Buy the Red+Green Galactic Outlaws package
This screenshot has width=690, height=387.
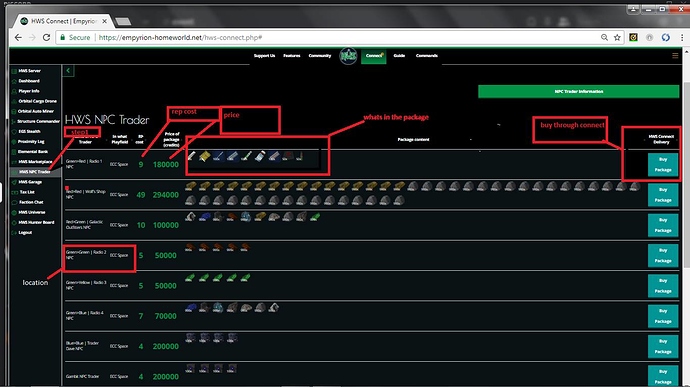point(663,225)
